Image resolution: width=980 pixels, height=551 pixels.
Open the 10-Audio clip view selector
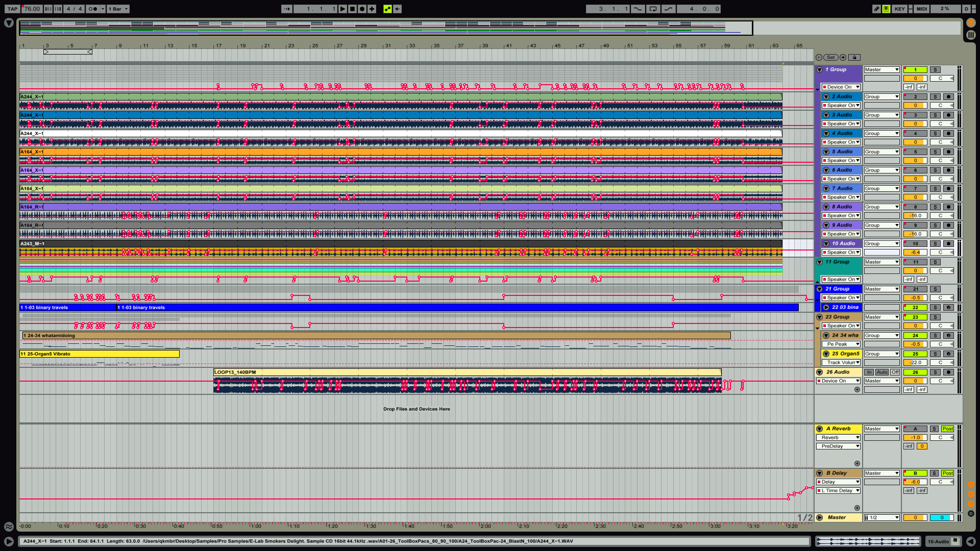(943, 542)
